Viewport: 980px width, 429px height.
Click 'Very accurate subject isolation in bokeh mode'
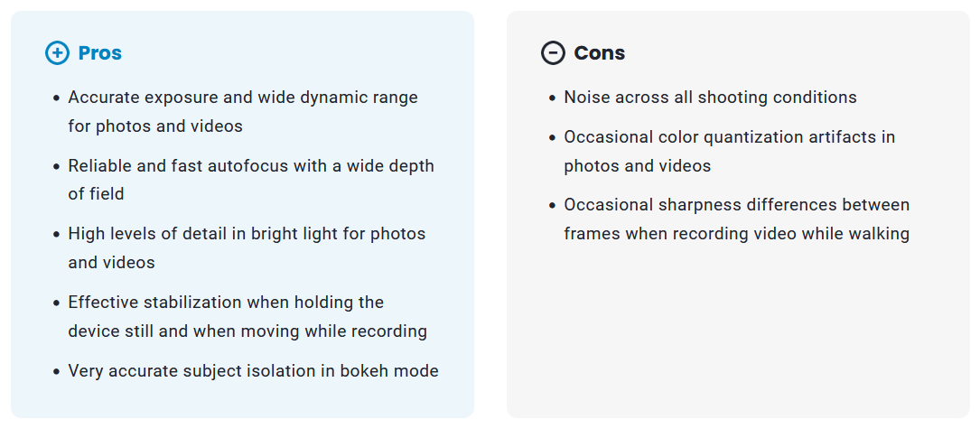point(253,370)
